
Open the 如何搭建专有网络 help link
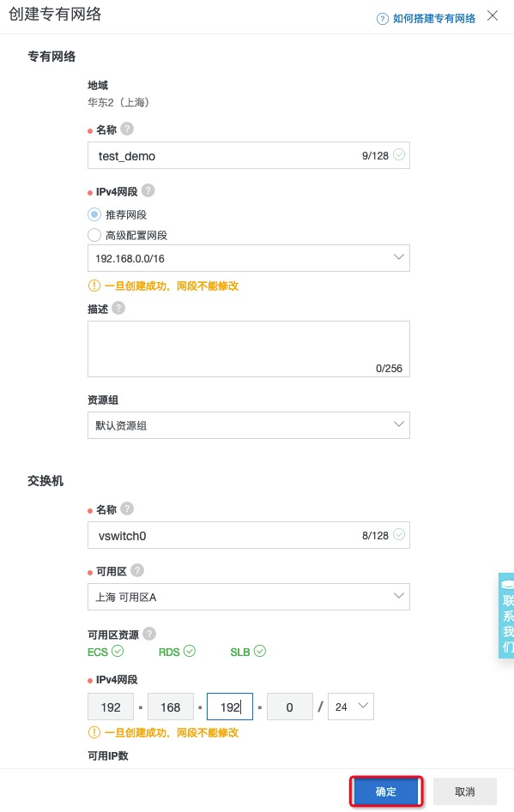click(433, 19)
